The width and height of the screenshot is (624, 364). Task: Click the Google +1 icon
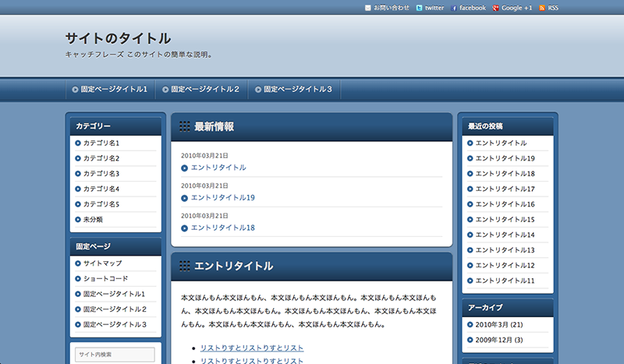(496, 8)
